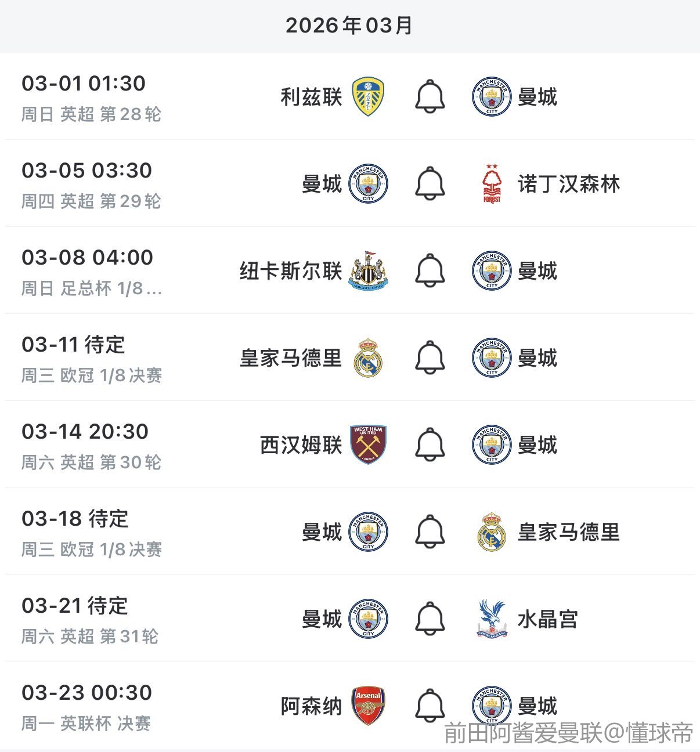
Task: Click the Crystal Palace eagle logo
Action: pyautogui.click(x=492, y=619)
